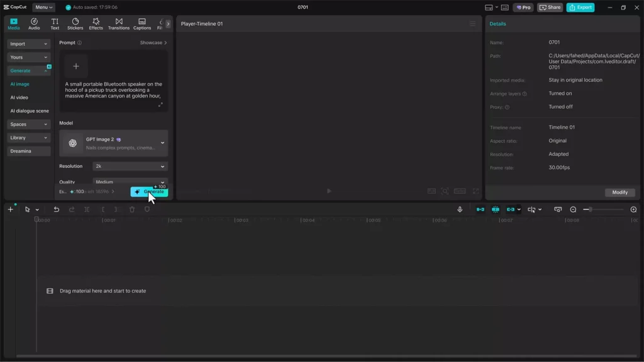Open the Quality Medium dropdown
Screen dimensions: 644x362
coord(130,182)
